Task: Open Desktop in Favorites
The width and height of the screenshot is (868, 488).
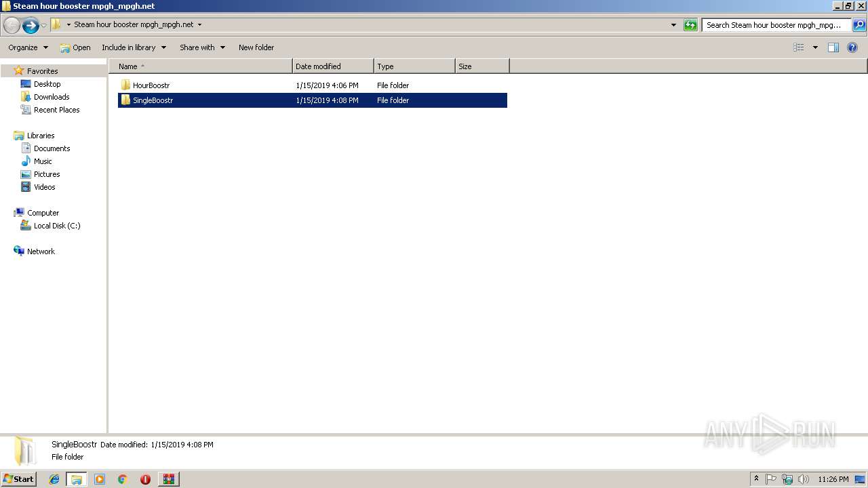Action: pos(47,84)
